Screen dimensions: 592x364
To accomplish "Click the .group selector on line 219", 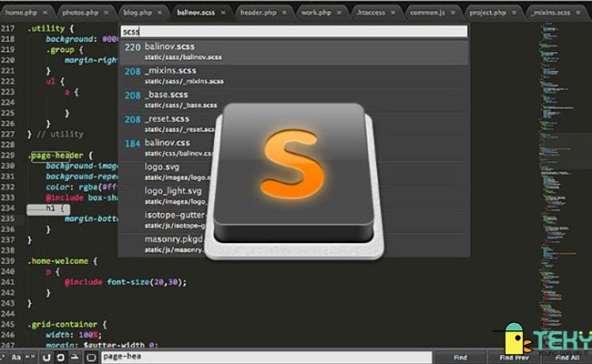I will pyautogui.click(x=60, y=50).
